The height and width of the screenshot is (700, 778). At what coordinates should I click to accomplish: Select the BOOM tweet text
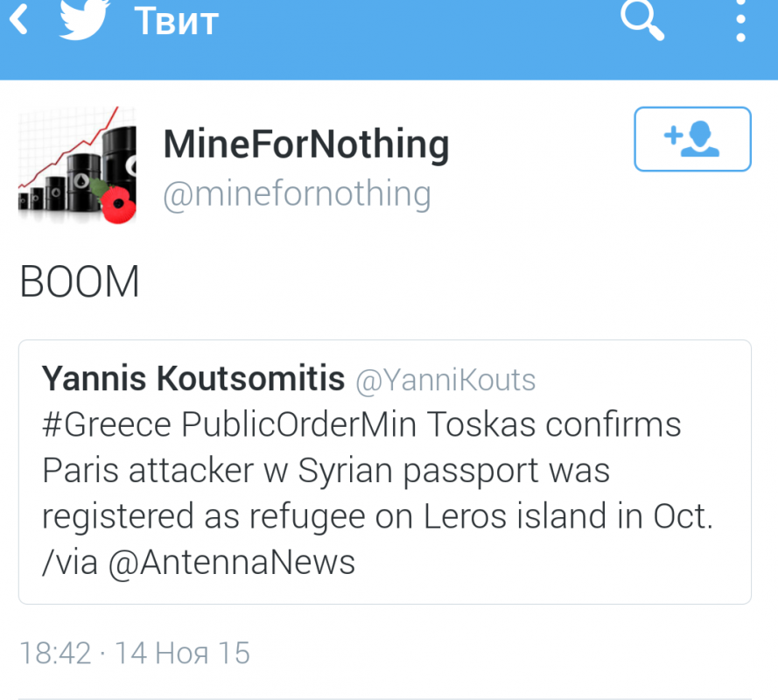(x=80, y=283)
